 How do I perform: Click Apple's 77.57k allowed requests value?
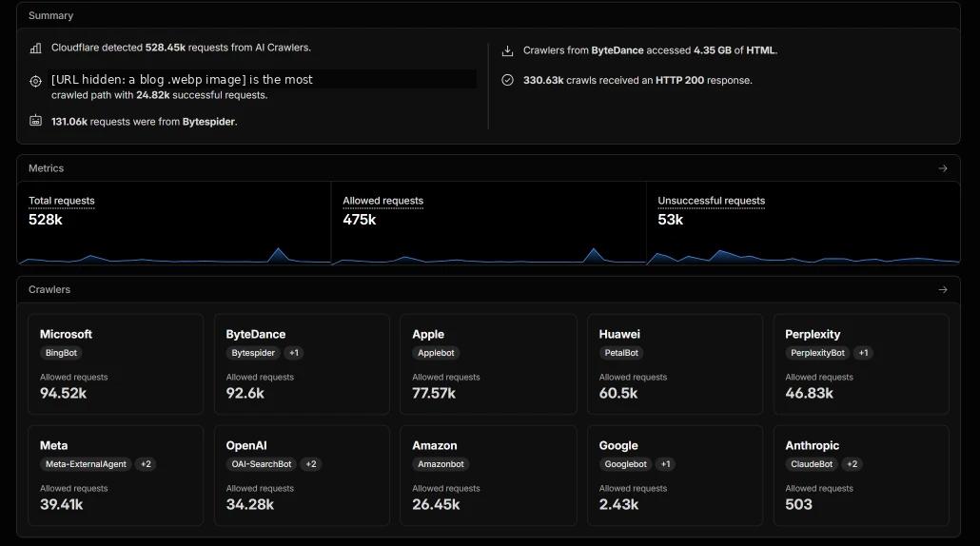434,394
